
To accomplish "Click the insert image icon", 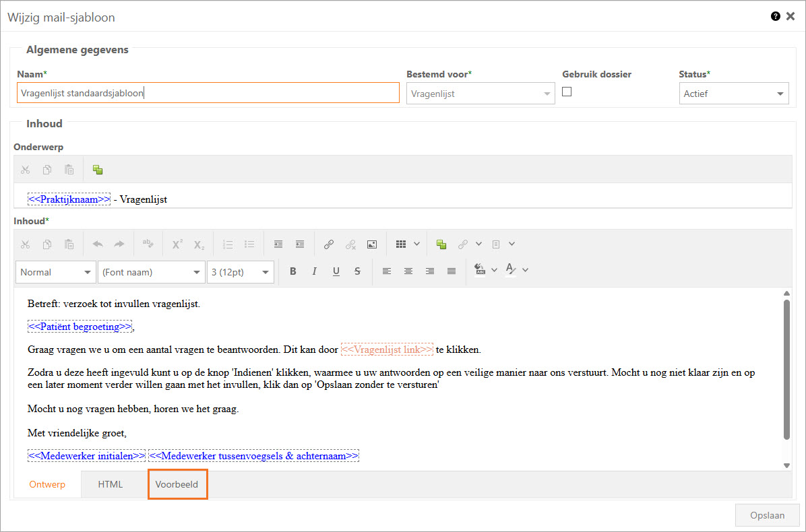I will point(372,244).
